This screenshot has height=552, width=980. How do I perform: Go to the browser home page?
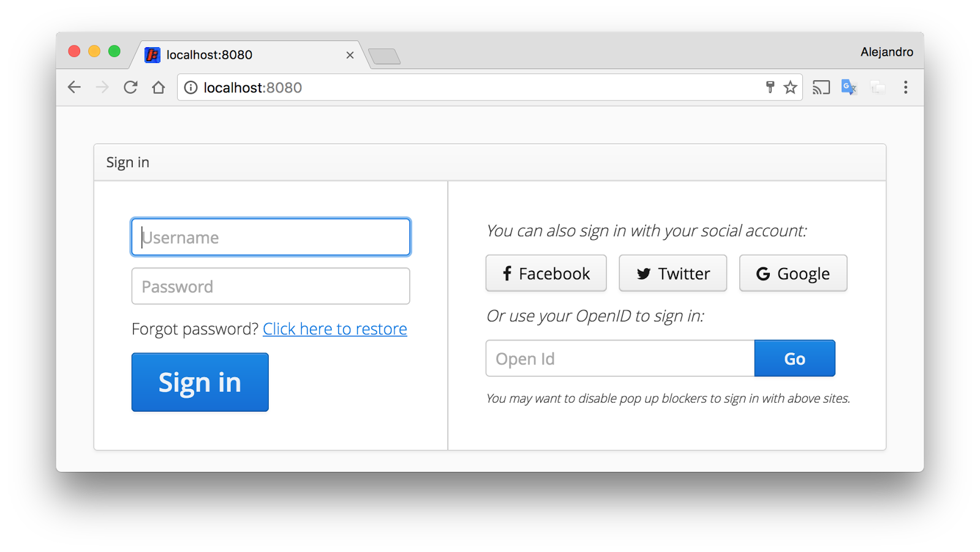pyautogui.click(x=159, y=88)
